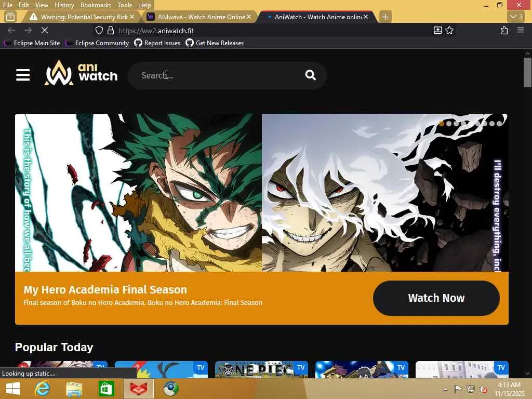Image resolution: width=532 pixels, height=399 pixels.
Task: Go forward to next page
Action: coord(28,31)
